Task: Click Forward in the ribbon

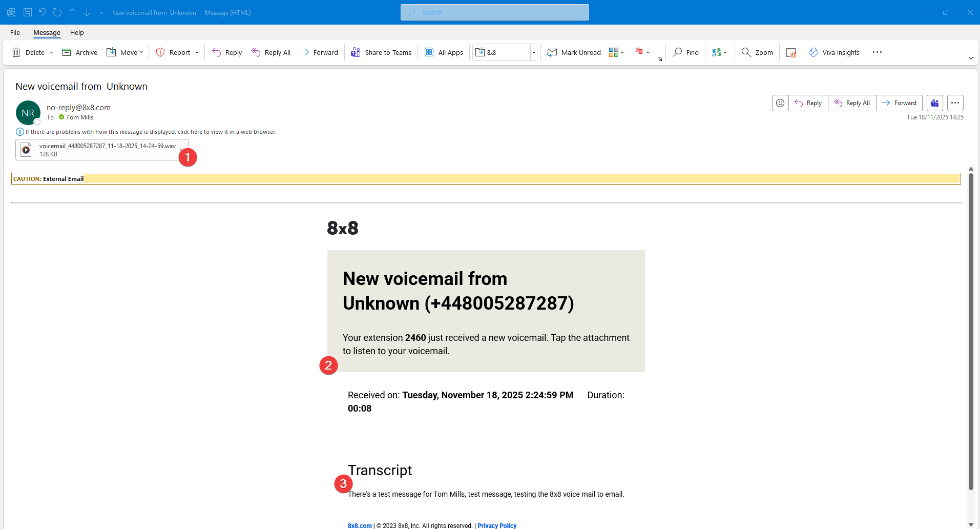Action: (x=319, y=52)
